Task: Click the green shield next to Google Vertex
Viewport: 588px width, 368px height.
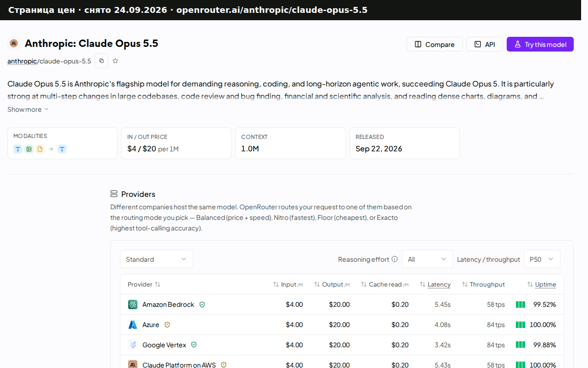Action: 194,345
